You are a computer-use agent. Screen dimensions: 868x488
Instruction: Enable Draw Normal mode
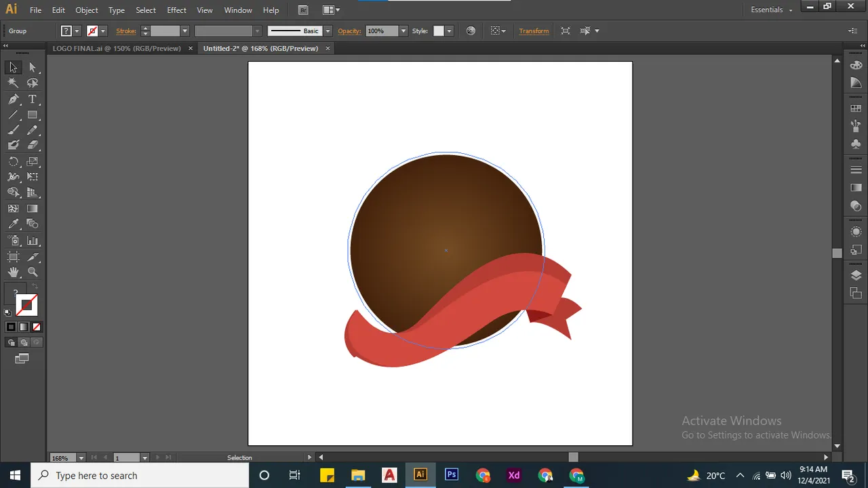12,342
